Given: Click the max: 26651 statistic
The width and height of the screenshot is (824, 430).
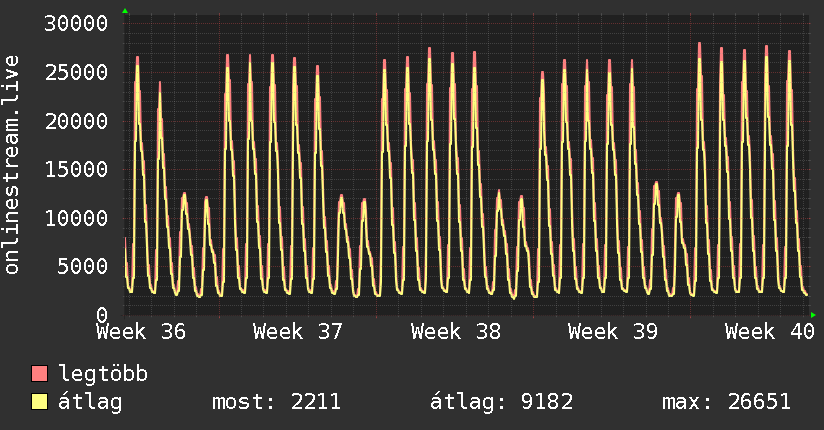Looking at the screenshot, I should coord(726,402).
